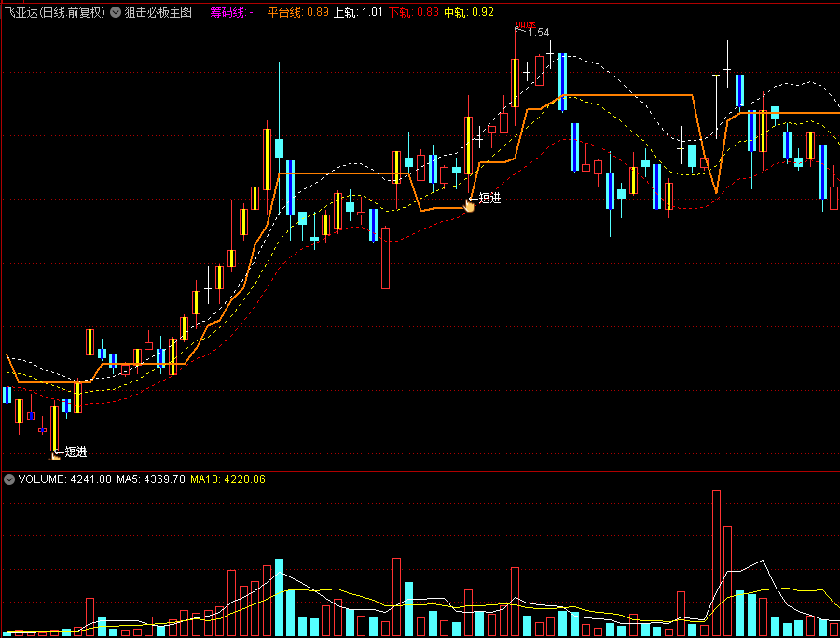Click the 筹码线 legend label
The image size is (840, 638).
click(x=231, y=12)
